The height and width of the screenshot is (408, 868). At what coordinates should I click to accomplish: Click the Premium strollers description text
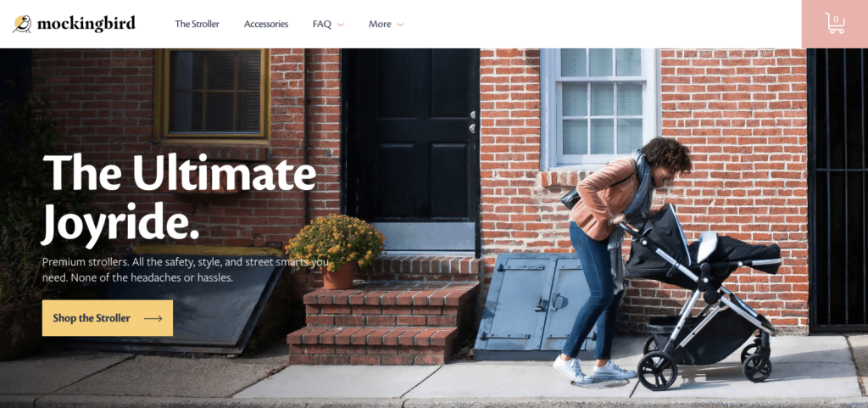pyautogui.click(x=186, y=270)
